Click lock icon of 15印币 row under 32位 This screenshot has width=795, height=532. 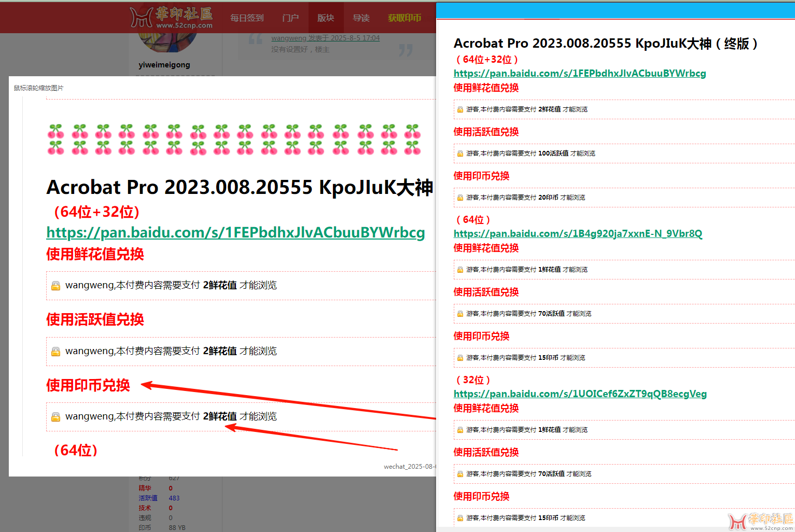click(460, 518)
